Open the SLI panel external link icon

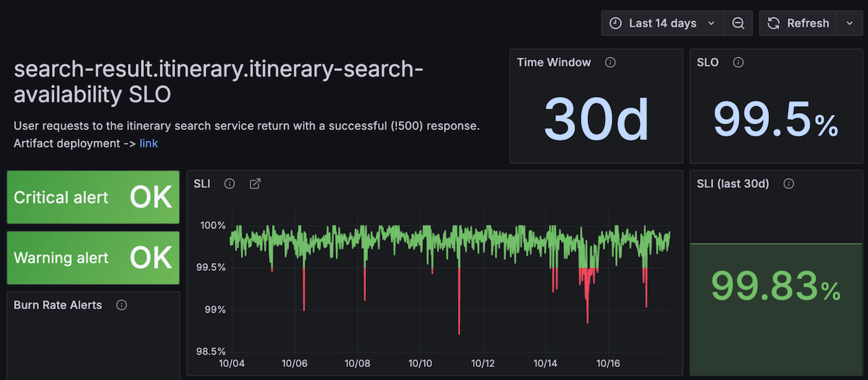[x=255, y=184]
